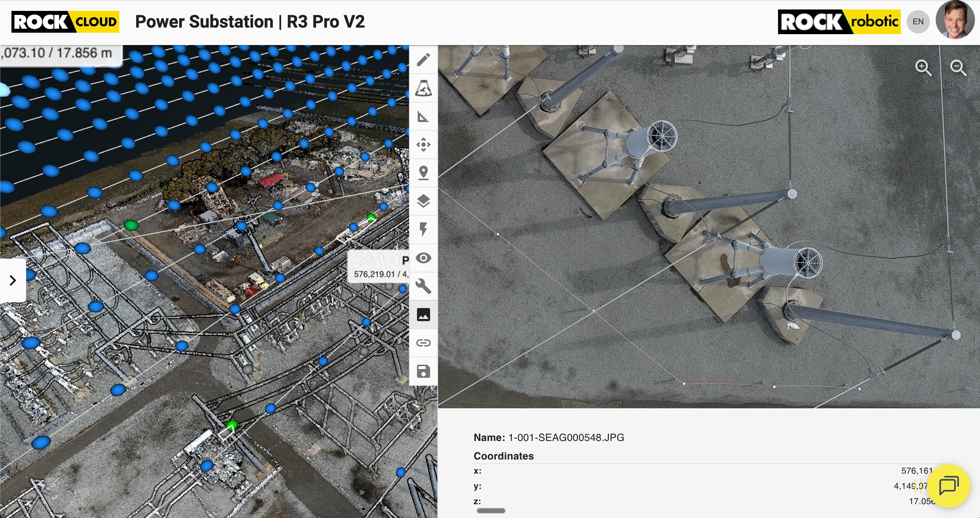Open the wrench settings tool
The image size is (980, 518).
pos(424,286)
